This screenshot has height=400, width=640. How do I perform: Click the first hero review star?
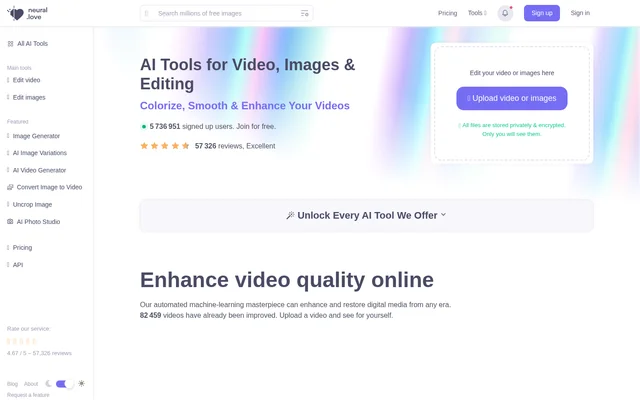coord(144,146)
